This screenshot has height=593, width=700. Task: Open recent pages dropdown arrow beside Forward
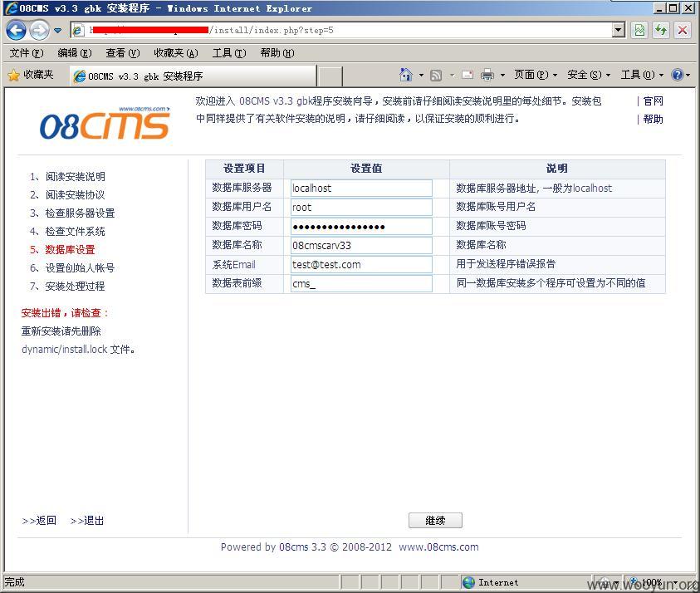[x=57, y=31]
